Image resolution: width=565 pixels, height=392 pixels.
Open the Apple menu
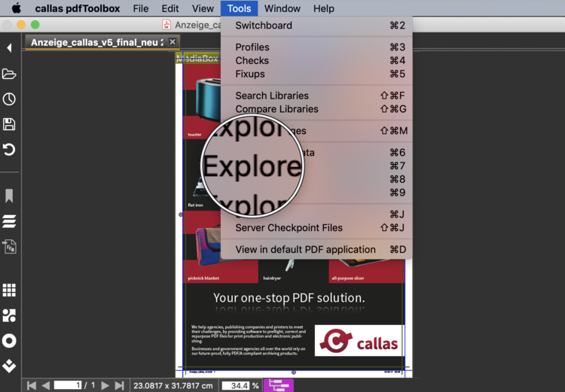17,8
